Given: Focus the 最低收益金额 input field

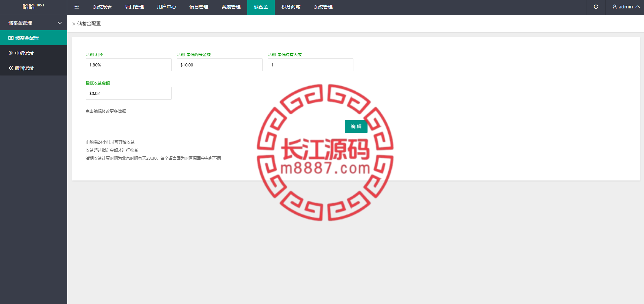Looking at the screenshot, I should coord(129,93).
